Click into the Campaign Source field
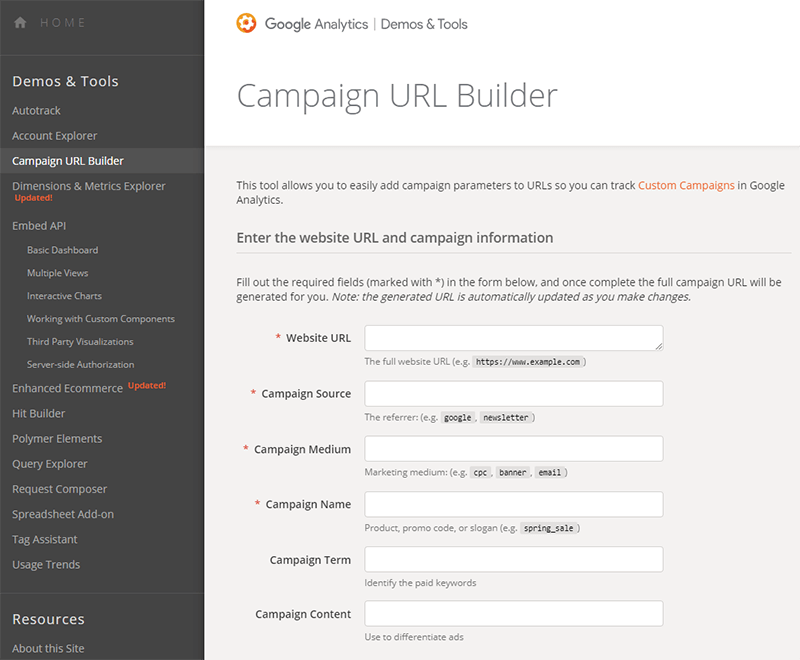The height and width of the screenshot is (660, 800). tap(513, 394)
